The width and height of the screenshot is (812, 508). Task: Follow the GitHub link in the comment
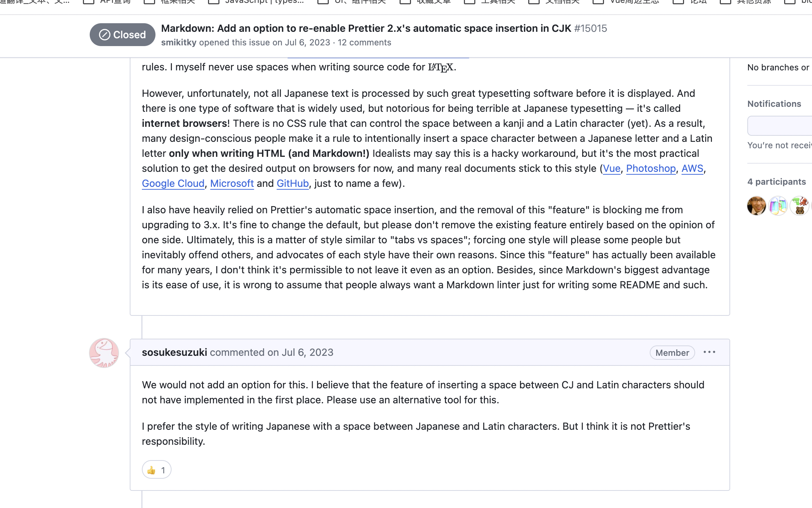(x=292, y=183)
